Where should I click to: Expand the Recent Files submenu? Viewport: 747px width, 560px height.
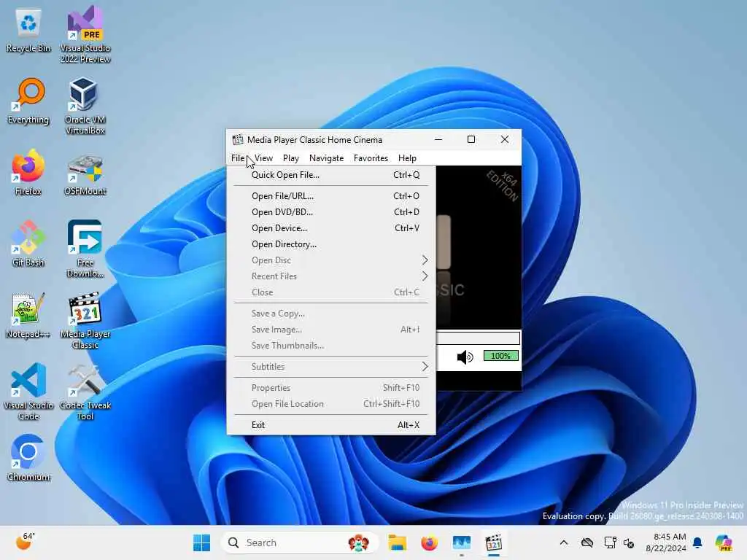331,276
